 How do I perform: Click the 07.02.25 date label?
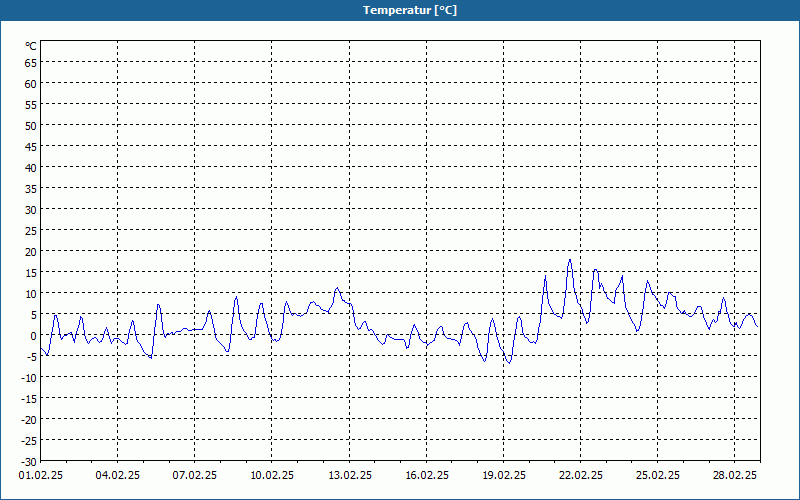point(194,476)
